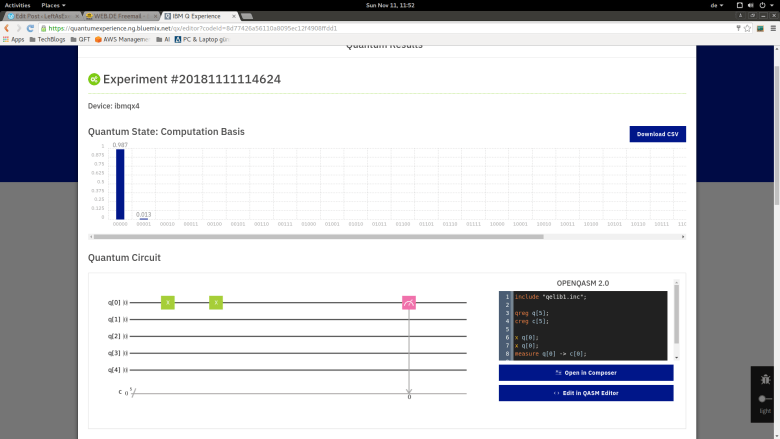The height and width of the screenshot is (439, 780).
Task: Click the OPENQASM code scrollbar down arrow
Action: [x=677, y=357]
